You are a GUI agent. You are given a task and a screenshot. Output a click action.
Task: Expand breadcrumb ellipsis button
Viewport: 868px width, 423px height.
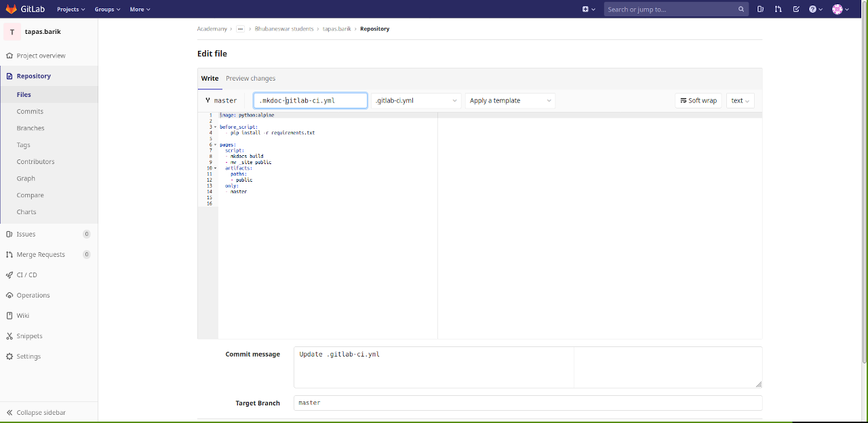click(240, 29)
